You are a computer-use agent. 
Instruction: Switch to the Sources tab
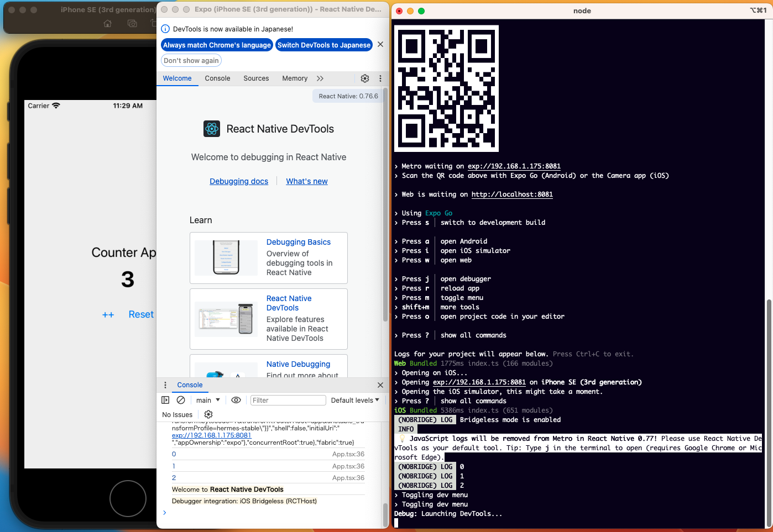point(256,78)
